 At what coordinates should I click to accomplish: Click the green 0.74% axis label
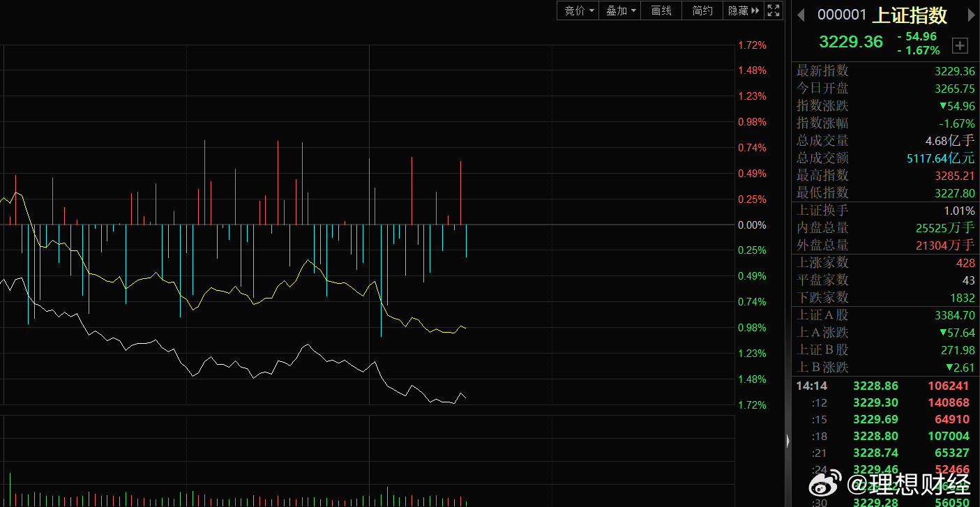pyautogui.click(x=752, y=302)
